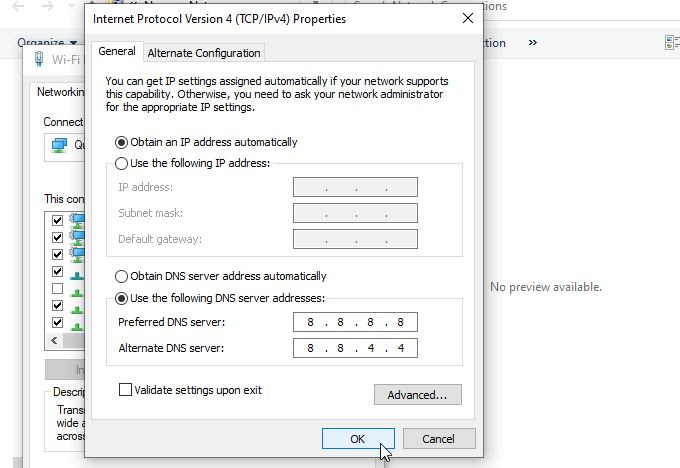Choose Obtain DNS server address automatically

click(123, 276)
